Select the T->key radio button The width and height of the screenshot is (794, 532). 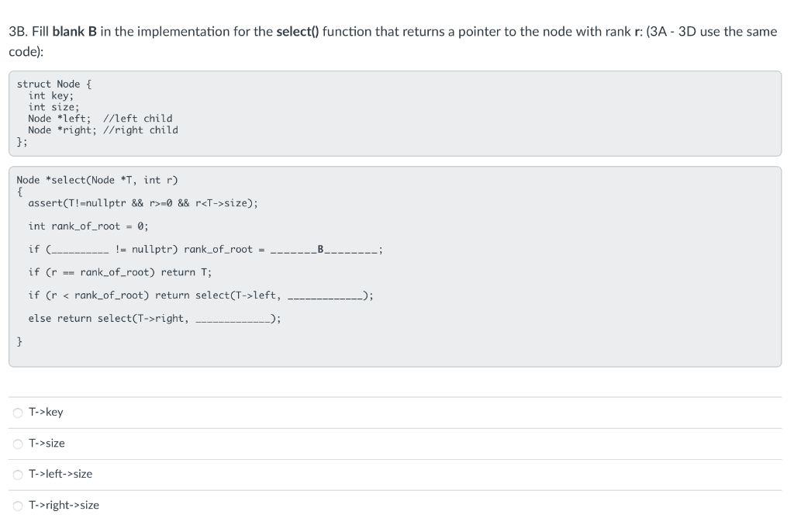coord(17,412)
